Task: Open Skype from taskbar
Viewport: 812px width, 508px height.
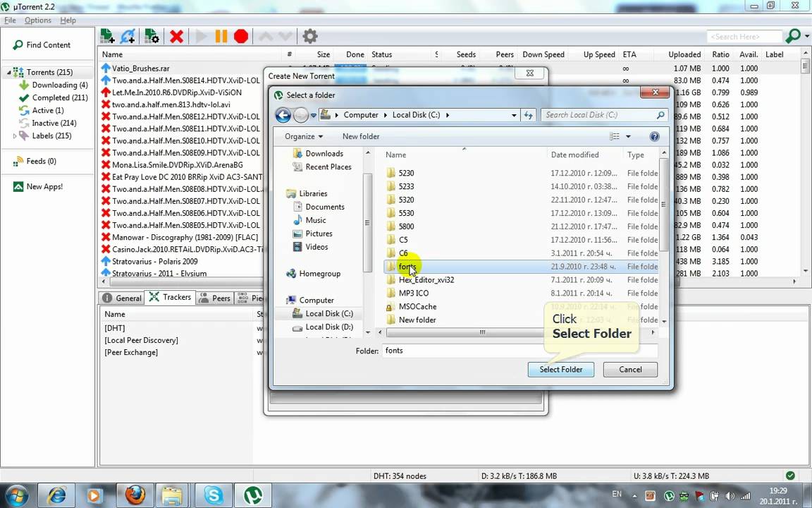Action: (x=214, y=495)
